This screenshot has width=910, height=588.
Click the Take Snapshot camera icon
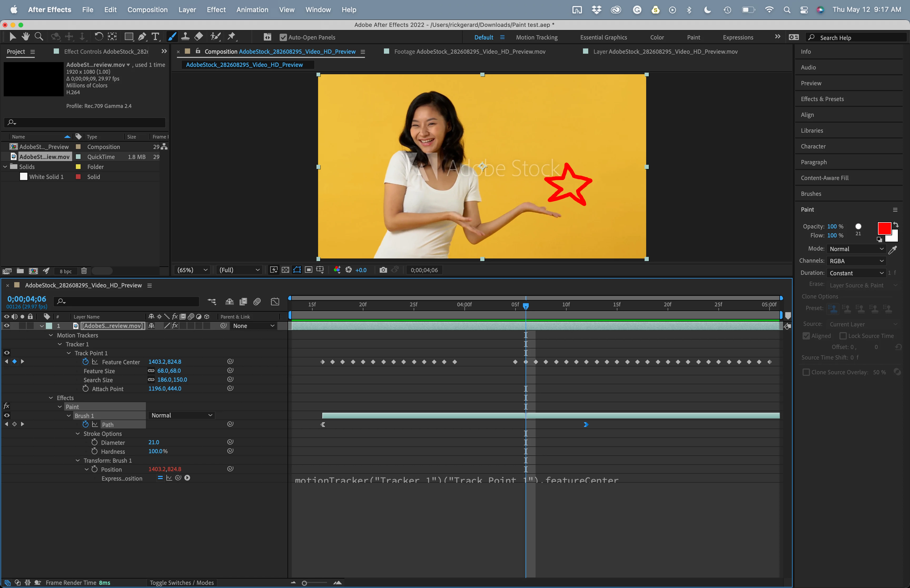click(x=383, y=270)
